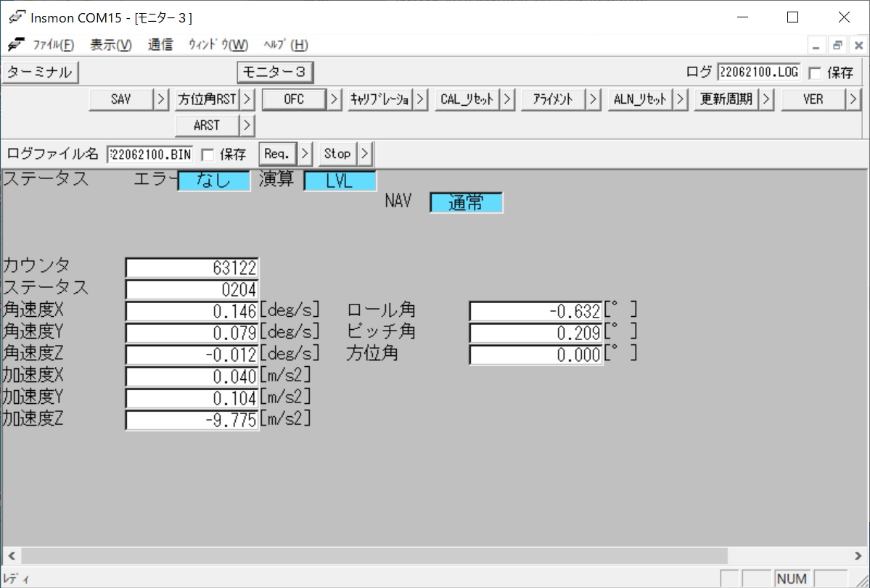Viewport: 870px width, 588px height.
Task: Switch to the ターミナル view
Action: tap(40, 72)
